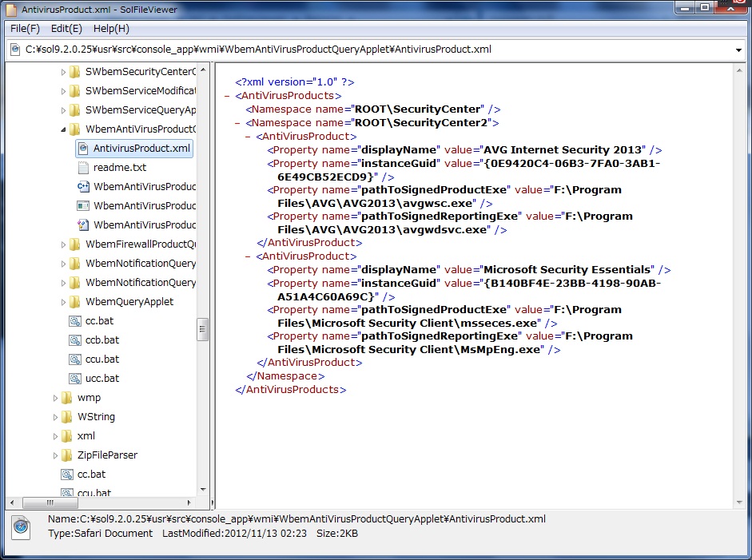This screenshot has height=560, width=752.
Task: Select the SWbemSecurityCenter folder icon
Action: 74,71
